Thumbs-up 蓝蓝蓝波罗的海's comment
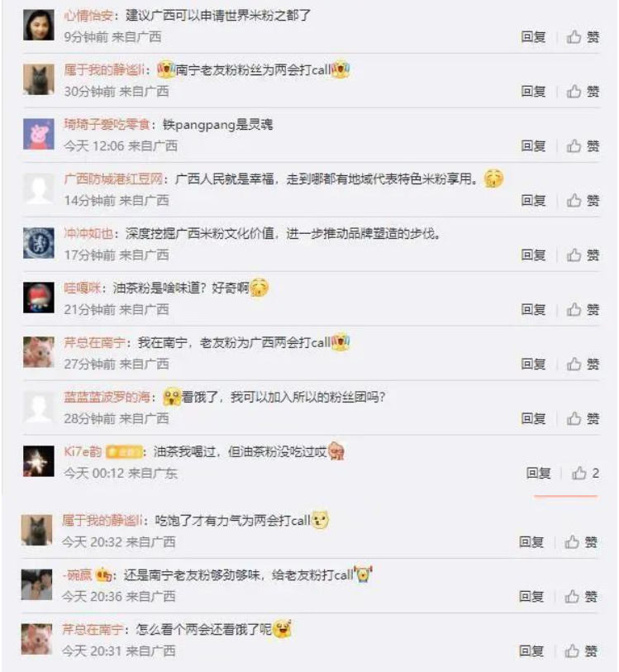619x672 pixels. [x=583, y=418]
